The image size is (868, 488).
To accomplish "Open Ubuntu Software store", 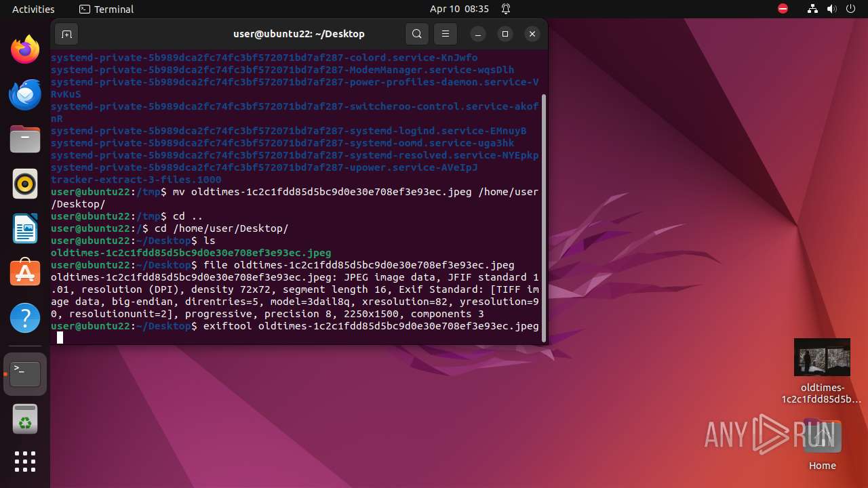I will point(25,273).
